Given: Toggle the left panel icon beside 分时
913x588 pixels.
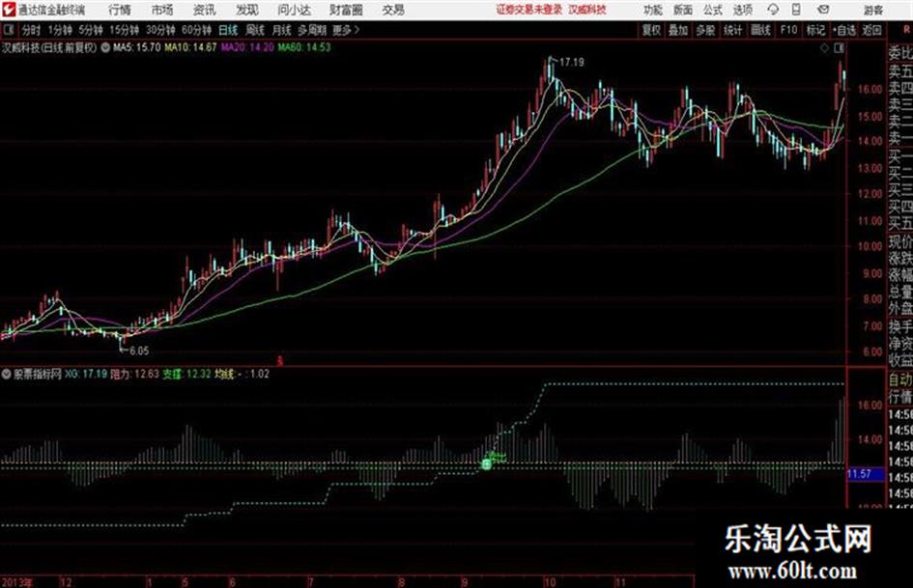Looking at the screenshot, I should 8,30.
